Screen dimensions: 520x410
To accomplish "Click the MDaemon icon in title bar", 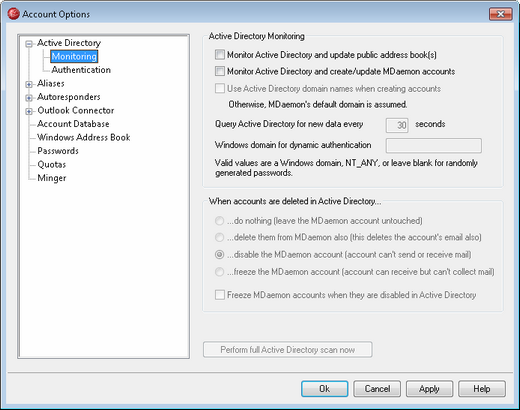I will point(13,14).
